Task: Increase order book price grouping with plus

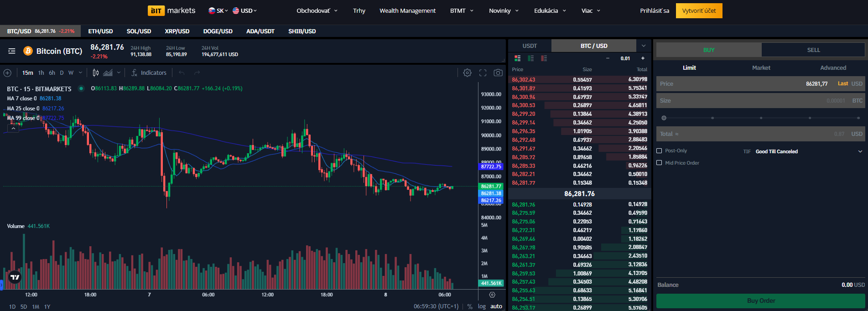Action: pos(643,58)
